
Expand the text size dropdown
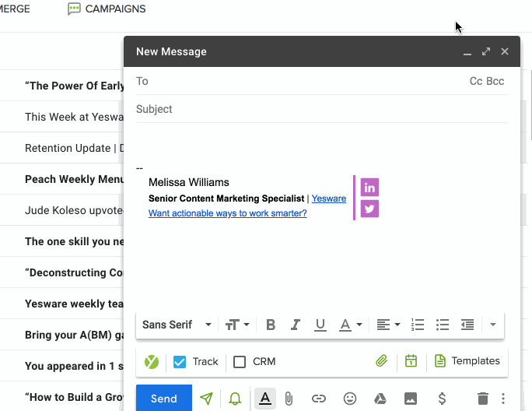coord(237,325)
